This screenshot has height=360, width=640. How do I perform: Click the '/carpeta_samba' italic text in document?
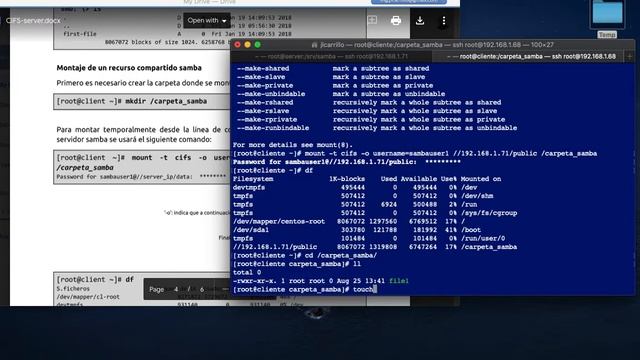tap(85, 167)
